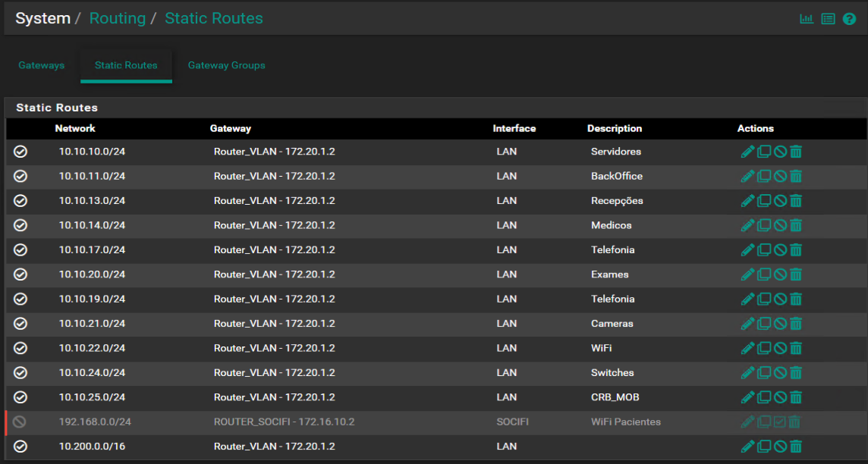Open the status bar chart icon

pyautogui.click(x=807, y=19)
